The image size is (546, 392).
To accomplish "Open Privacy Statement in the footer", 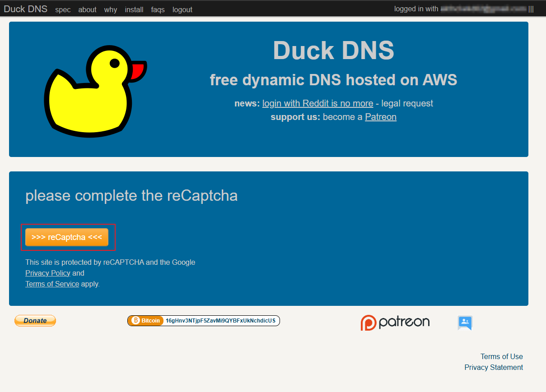I will coord(494,367).
